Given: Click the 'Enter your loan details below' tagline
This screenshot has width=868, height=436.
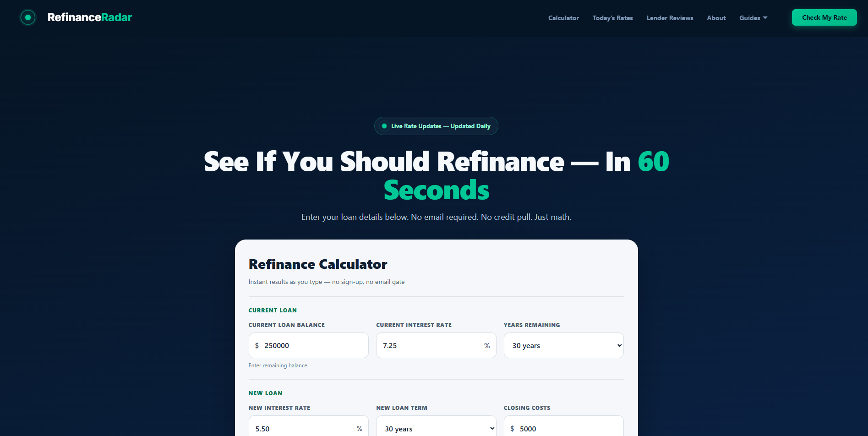Looking at the screenshot, I should tap(436, 217).
